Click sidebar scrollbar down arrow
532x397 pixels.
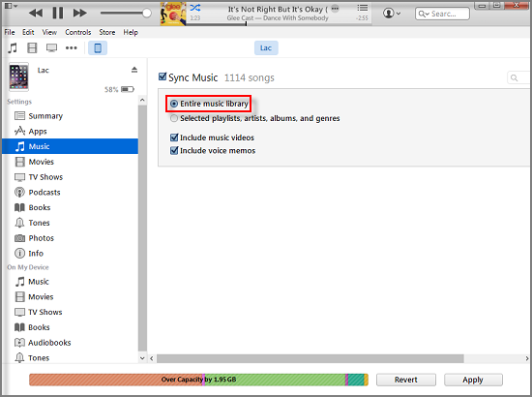142,358
